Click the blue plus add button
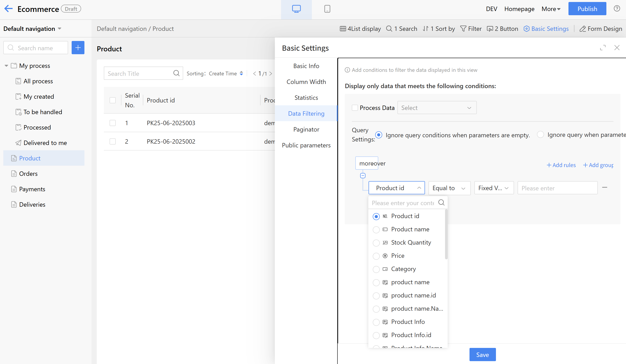Screen dimensions: 626x364 (78, 48)
